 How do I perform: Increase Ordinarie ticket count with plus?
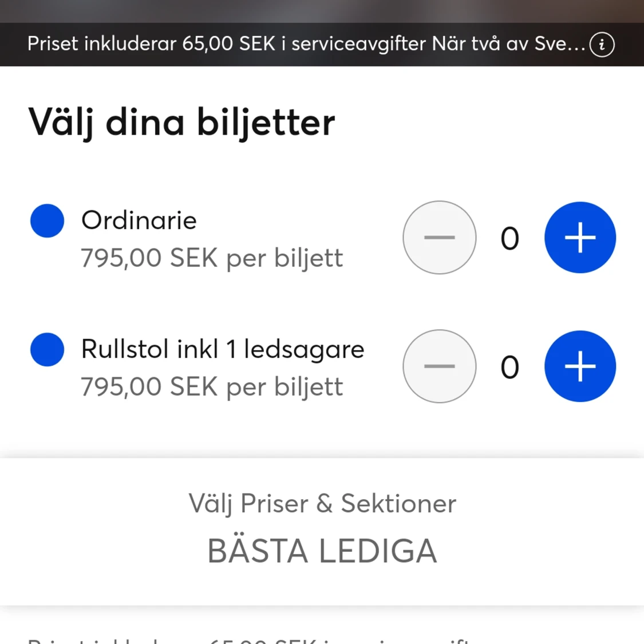click(580, 238)
